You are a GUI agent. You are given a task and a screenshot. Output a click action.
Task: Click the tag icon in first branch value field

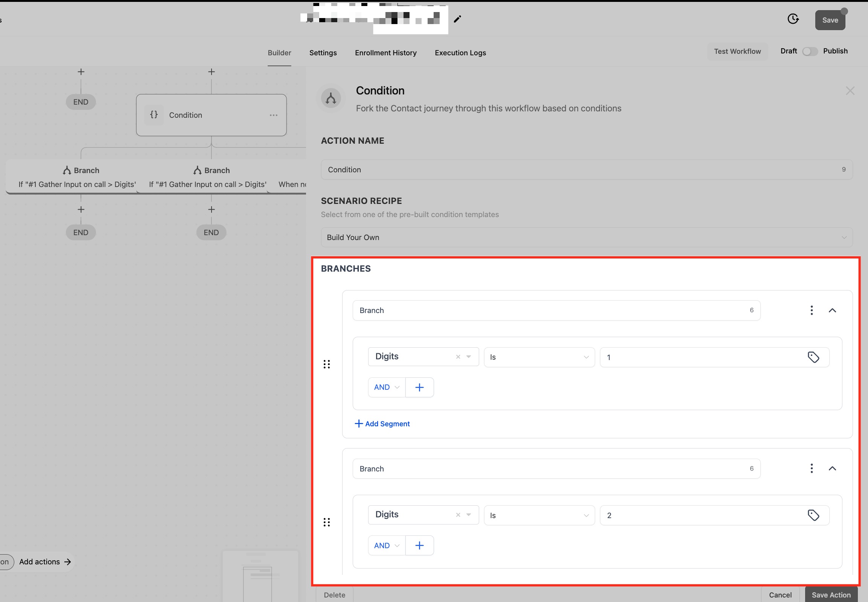(x=813, y=357)
